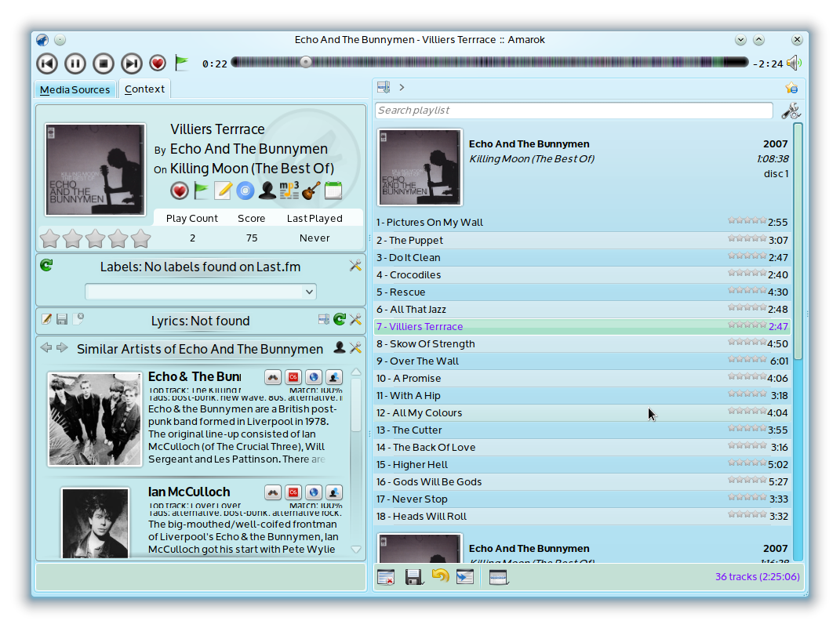The image size is (840, 628).
Task: Rate the track four stars
Action: (x=118, y=238)
